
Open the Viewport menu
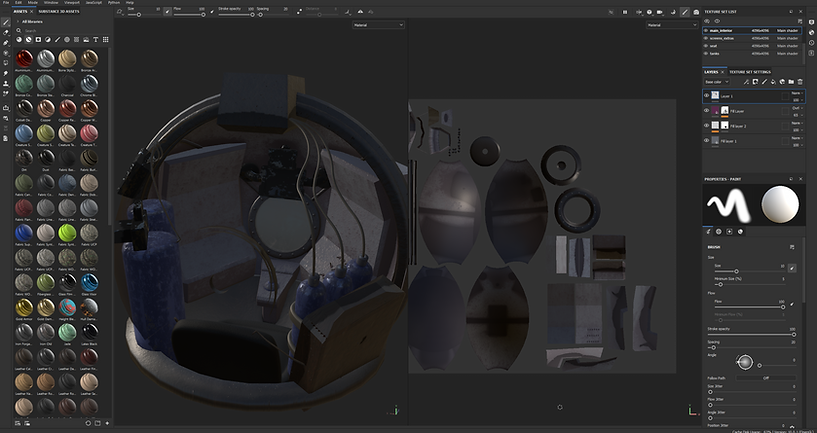click(72, 3)
